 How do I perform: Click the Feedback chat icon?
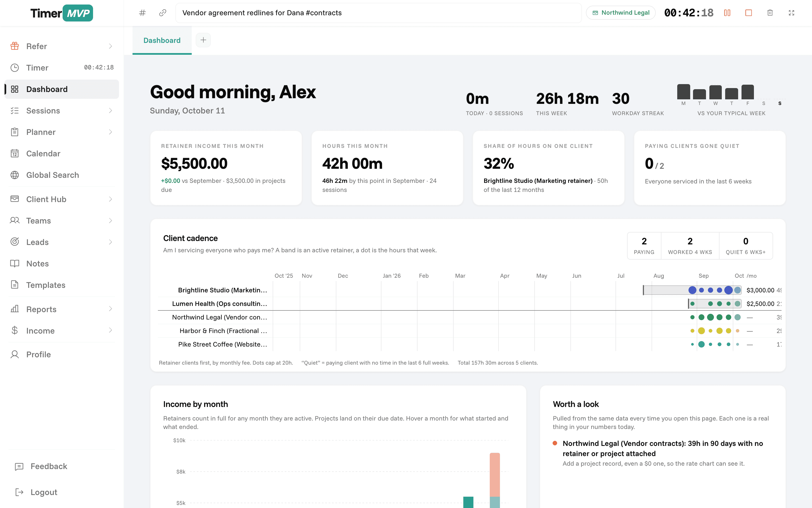(19, 466)
